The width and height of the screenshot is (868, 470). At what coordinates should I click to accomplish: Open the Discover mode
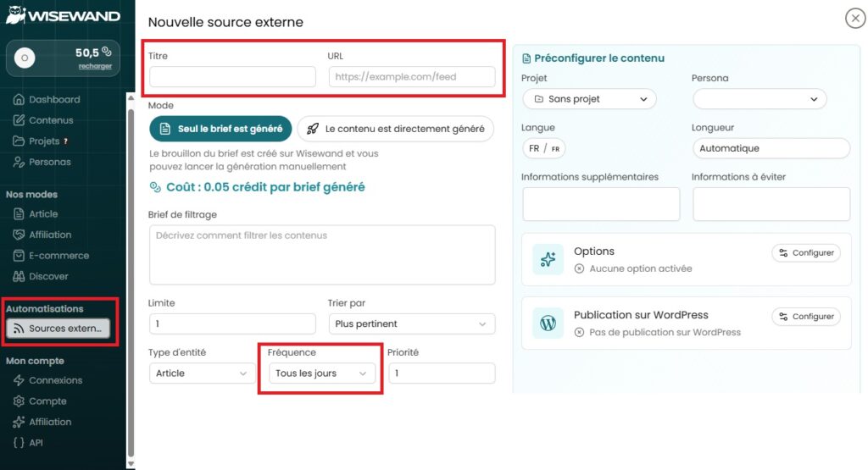click(41, 276)
